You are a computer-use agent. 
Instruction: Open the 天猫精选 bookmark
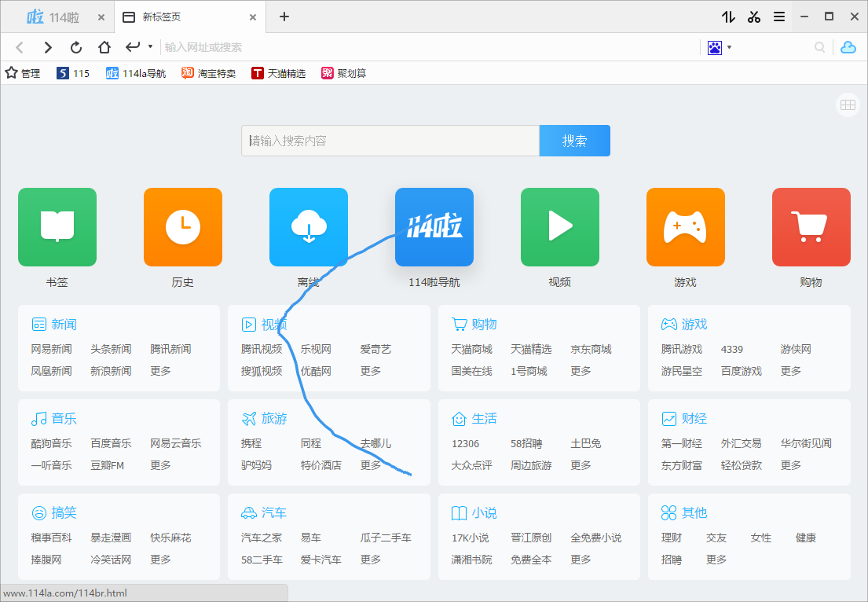click(x=278, y=73)
